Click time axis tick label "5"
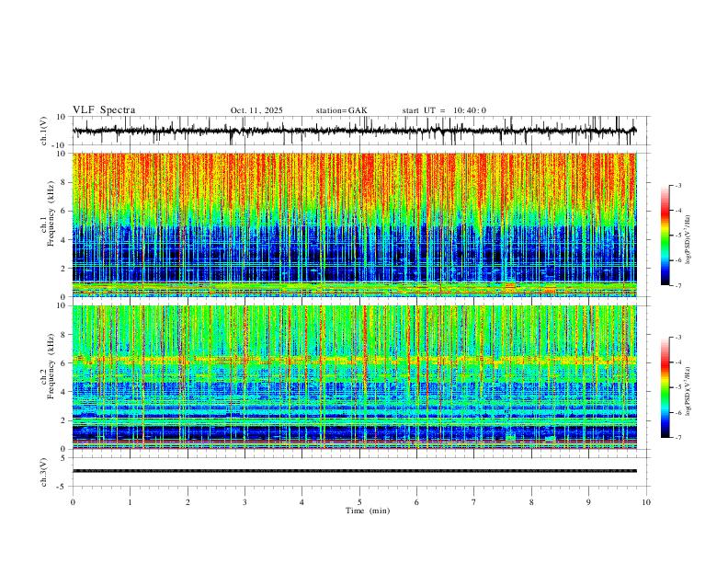Viewport: 728px width, 563px height. point(359,502)
